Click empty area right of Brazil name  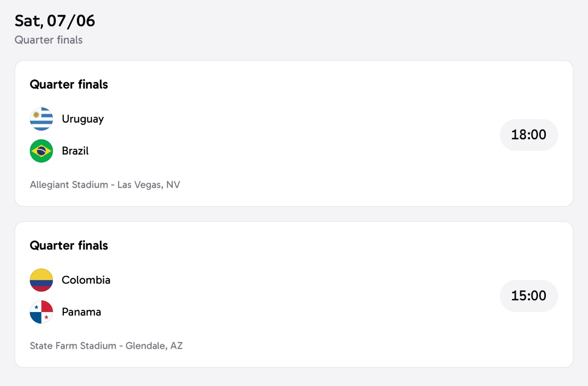(294, 151)
